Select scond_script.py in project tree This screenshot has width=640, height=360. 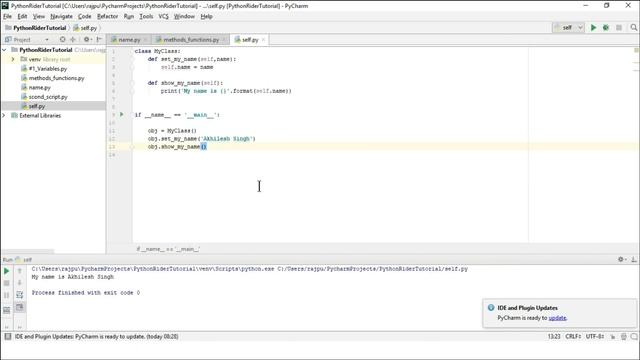pos(48,97)
